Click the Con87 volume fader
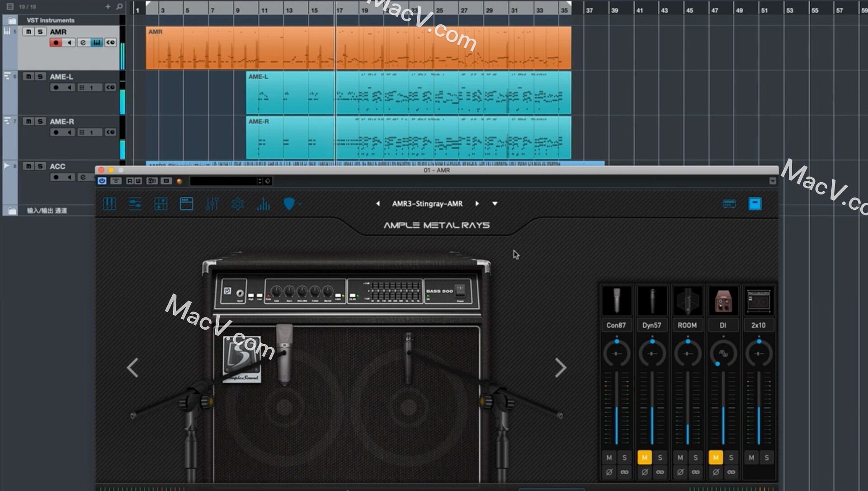The height and width of the screenshot is (491, 868). coord(616,408)
